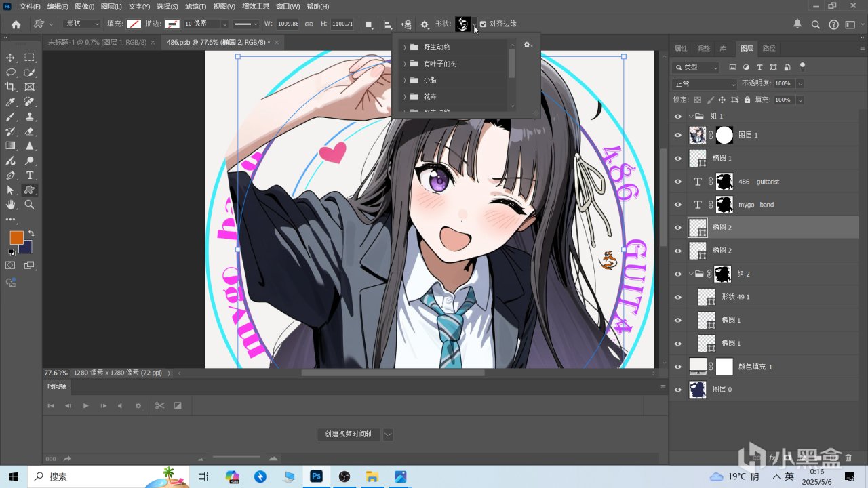This screenshot has height=488, width=868.
Task: Select the Move tool
Action: 10,58
